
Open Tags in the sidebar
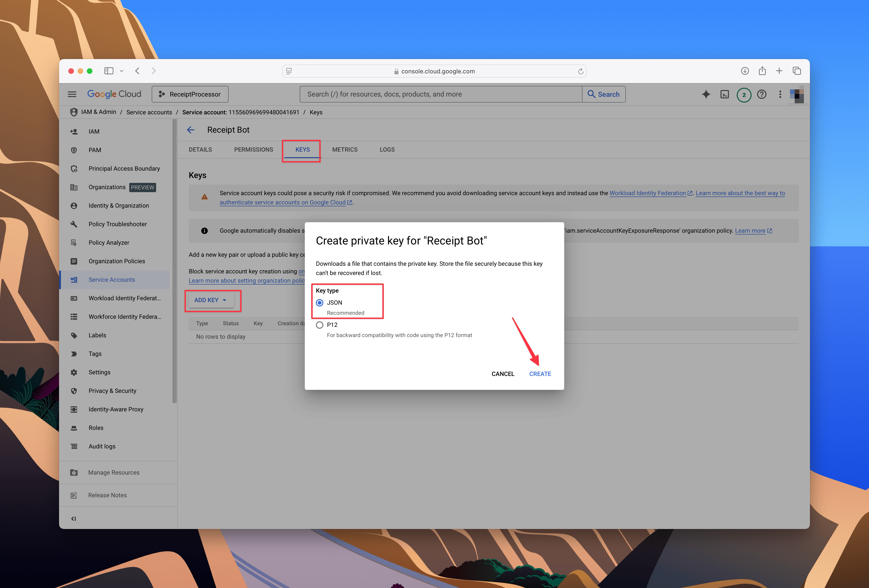[x=114, y=354]
